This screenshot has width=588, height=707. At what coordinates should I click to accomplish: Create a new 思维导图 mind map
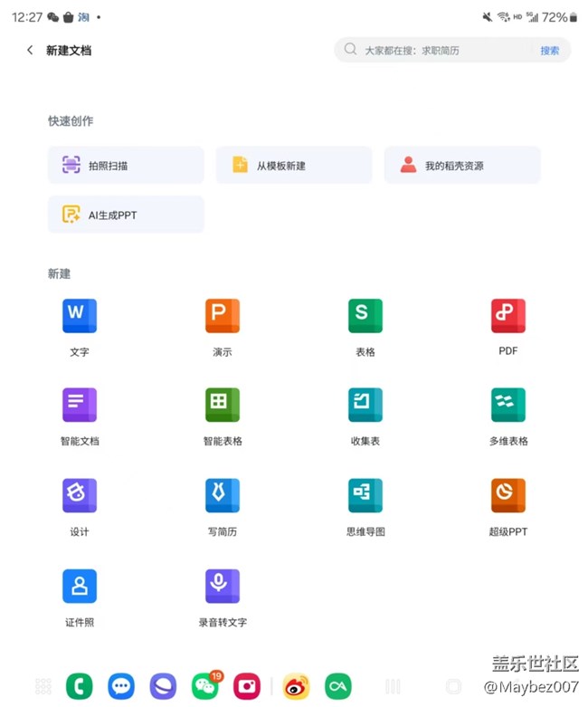(365, 508)
